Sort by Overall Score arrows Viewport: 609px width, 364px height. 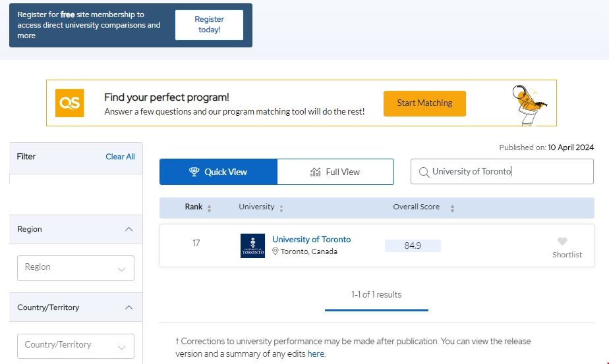click(x=452, y=208)
